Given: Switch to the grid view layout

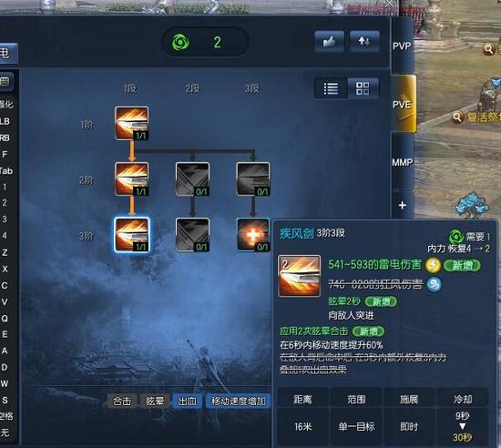Looking at the screenshot, I should pyautogui.click(x=363, y=88).
